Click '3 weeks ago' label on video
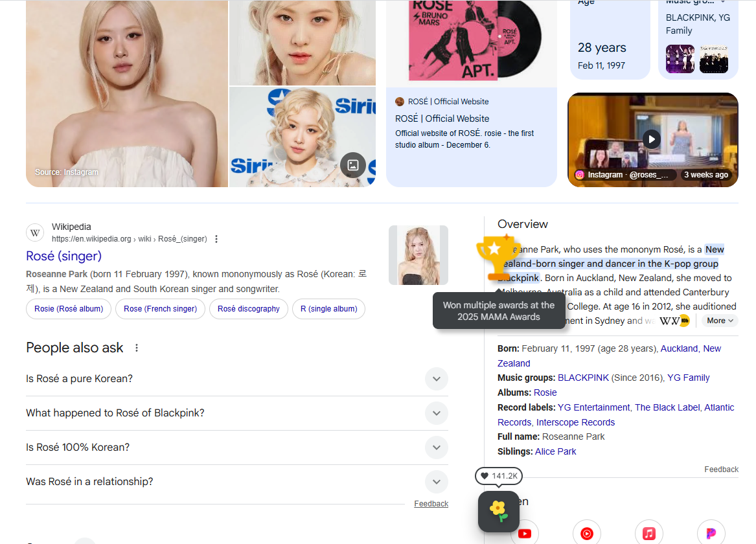Viewport: 756px width, 544px height. (706, 175)
